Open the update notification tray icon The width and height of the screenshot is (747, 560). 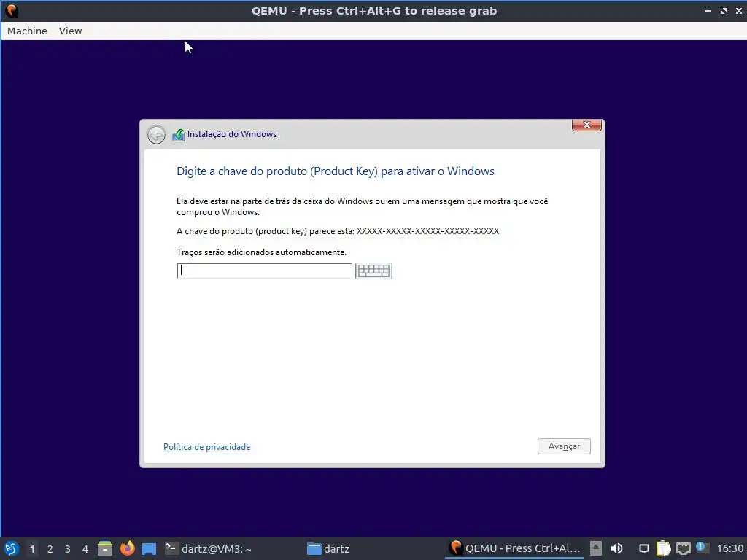tap(701, 548)
